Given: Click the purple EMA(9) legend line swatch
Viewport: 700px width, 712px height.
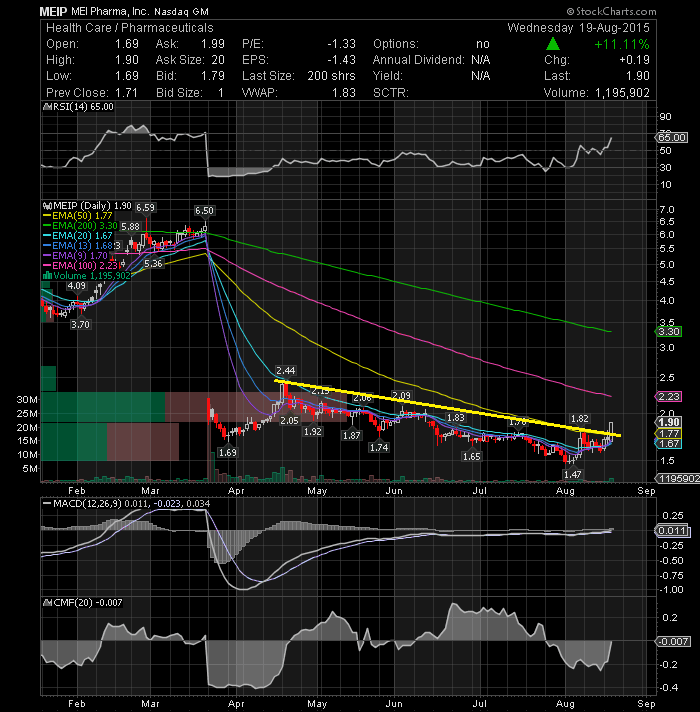Looking at the screenshot, I should (x=47, y=256).
